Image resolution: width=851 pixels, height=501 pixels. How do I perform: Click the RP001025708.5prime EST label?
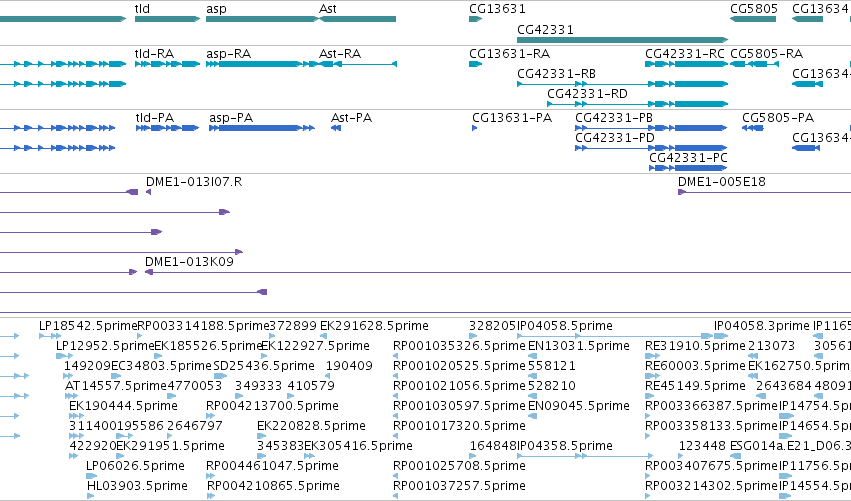[x=459, y=466]
